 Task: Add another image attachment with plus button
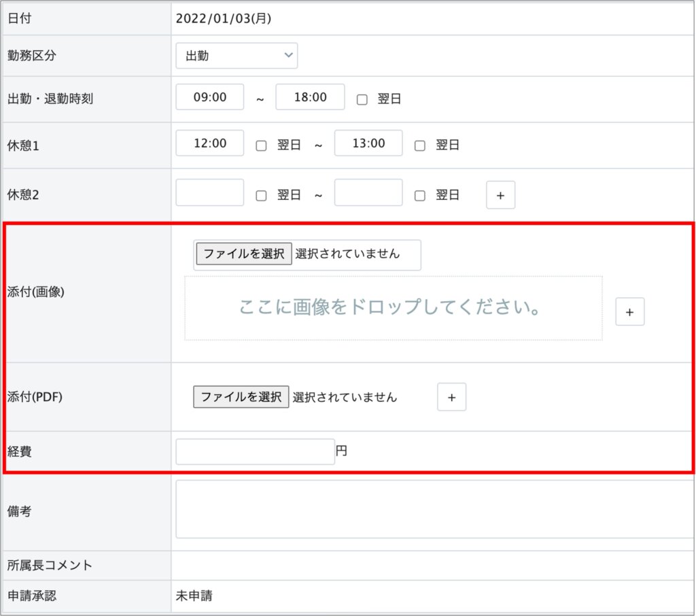629,312
